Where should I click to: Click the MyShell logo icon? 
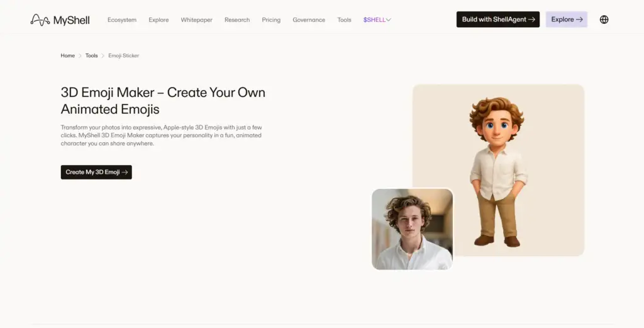pyautogui.click(x=40, y=20)
